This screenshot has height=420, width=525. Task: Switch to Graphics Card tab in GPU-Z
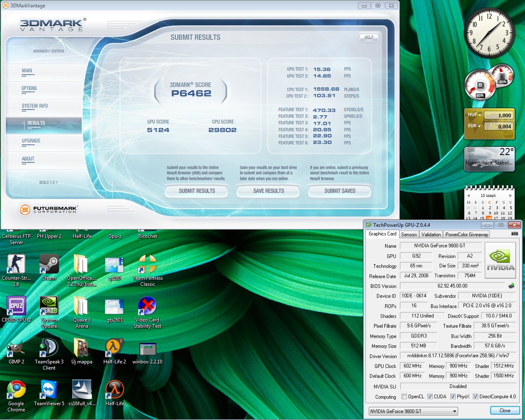(x=382, y=234)
